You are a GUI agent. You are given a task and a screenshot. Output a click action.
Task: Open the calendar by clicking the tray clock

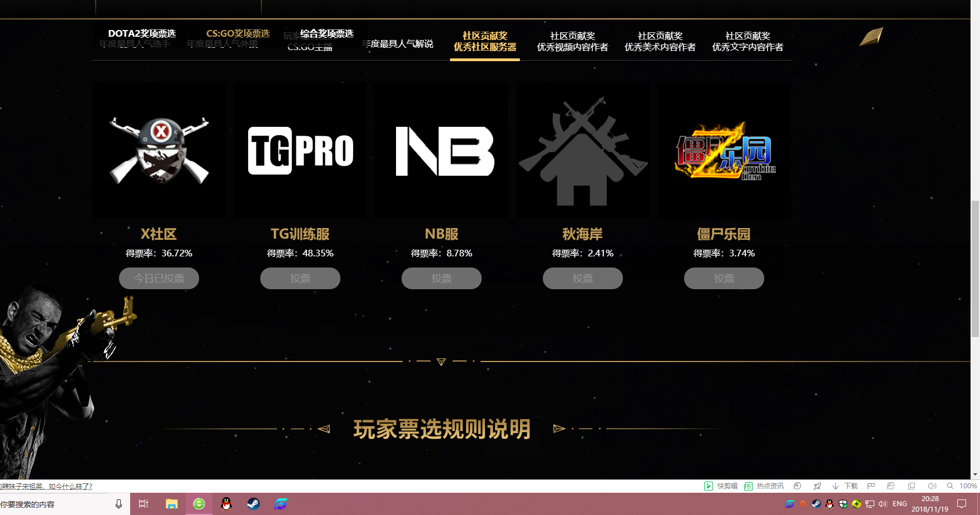click(930, 504)
